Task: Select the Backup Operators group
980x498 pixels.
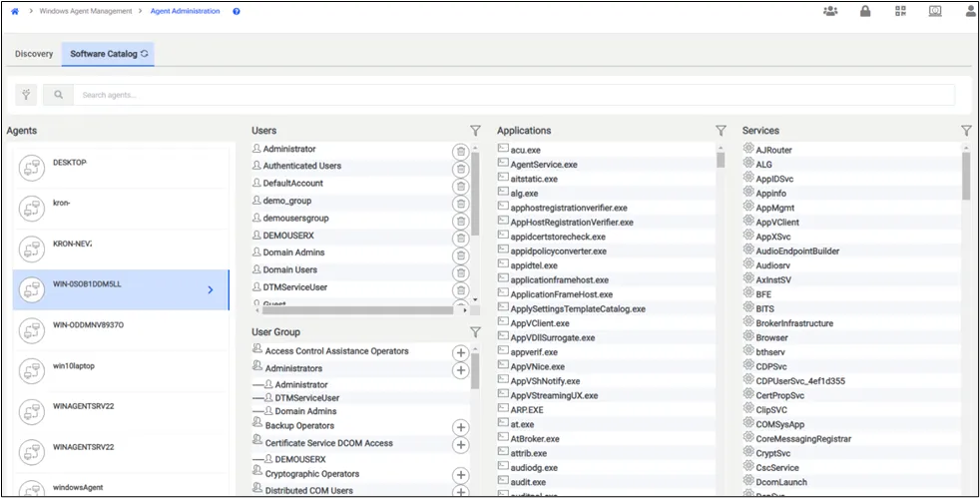Action: pyautogui.click(x=299, y=425)
